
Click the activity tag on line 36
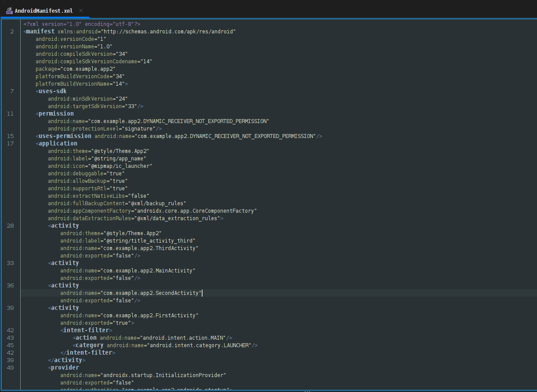pyautogui.click(x=63, y=286)
